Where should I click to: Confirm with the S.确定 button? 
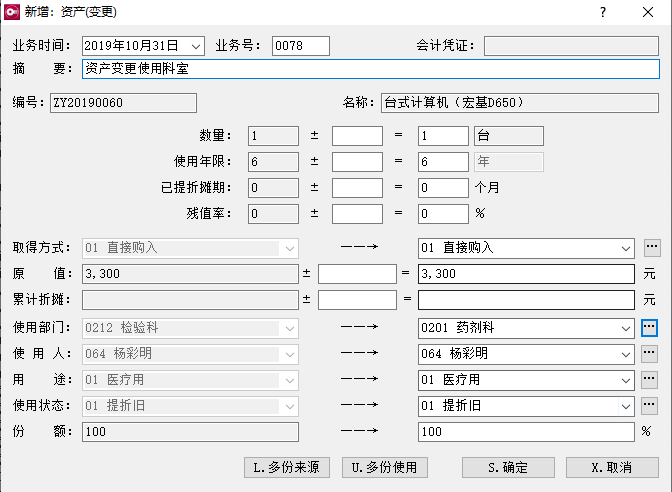(x=508, y=467)
